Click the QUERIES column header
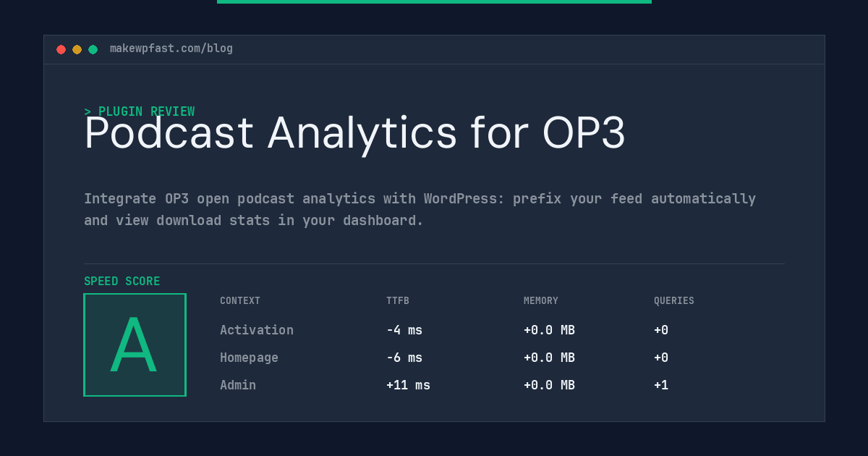 pyautogui.click(x=674, y=301)
